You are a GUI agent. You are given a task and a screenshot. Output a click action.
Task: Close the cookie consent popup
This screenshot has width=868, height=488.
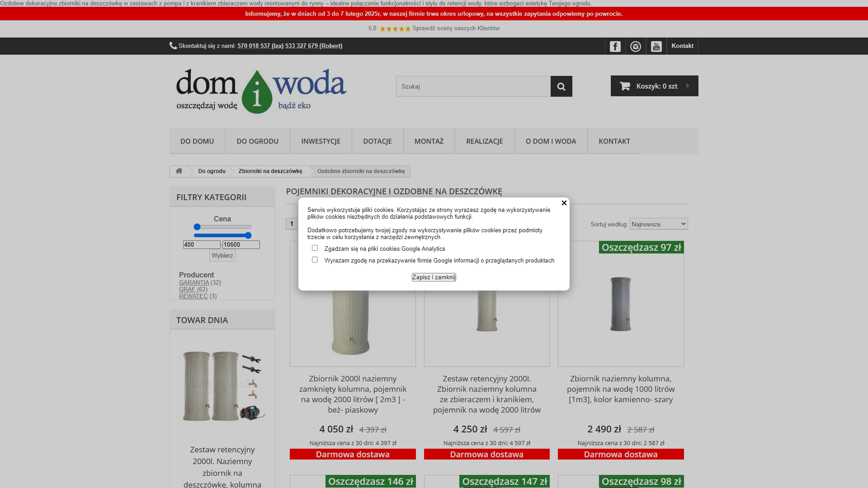coord(564,203)
